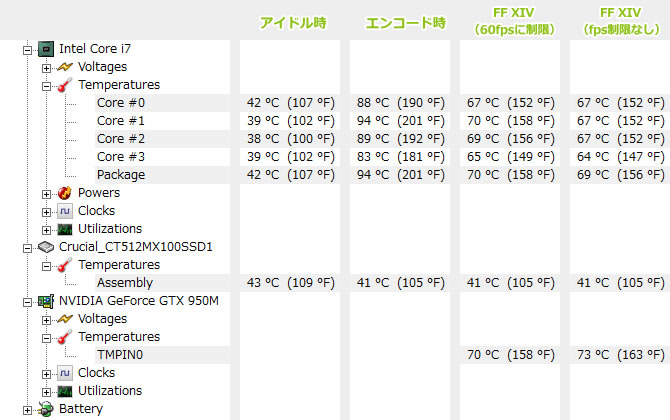Click the thermometer icon beside Intel Core i7 Temperatures
The height and width of the screenshot is (420, 670).
pyautogui.click(x=65, y=85)
